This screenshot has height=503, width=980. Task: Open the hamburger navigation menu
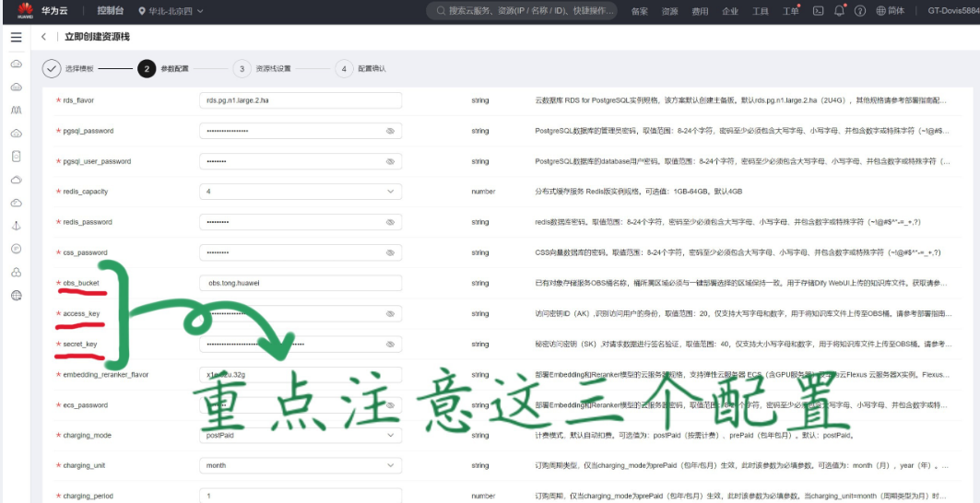(16, 37)
